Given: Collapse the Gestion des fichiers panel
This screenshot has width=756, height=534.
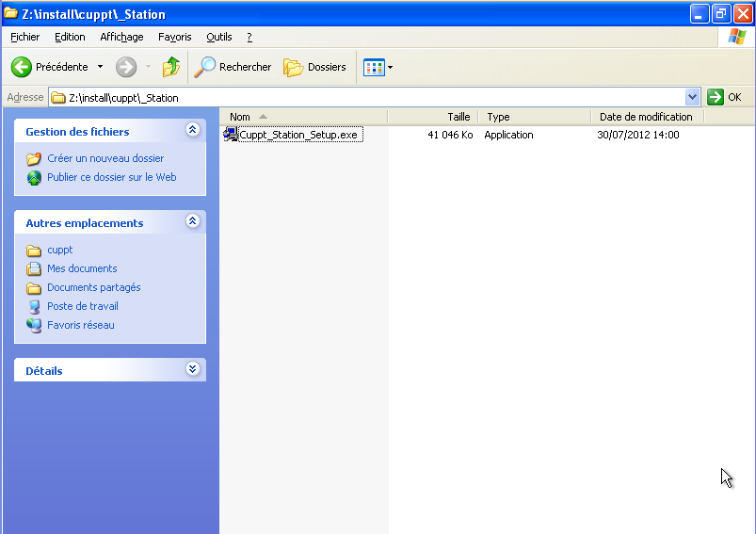Looking at the screenshot, I should [193, 131].
